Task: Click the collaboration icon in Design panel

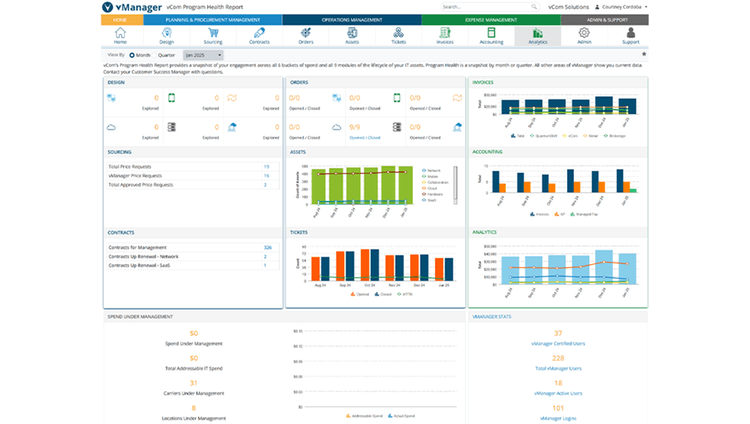Action: click(x=232, y=98)
